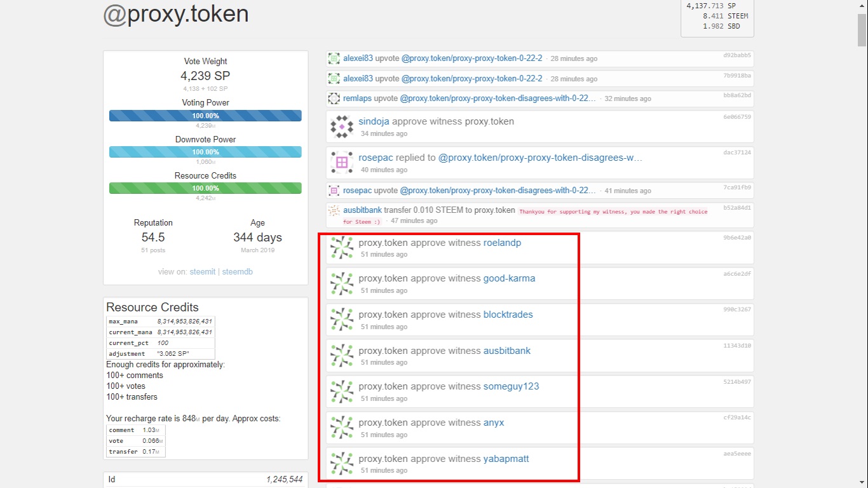Click the max_mana value cell
Viewport: 868px width, 488px height.
[x=184, y=322]
